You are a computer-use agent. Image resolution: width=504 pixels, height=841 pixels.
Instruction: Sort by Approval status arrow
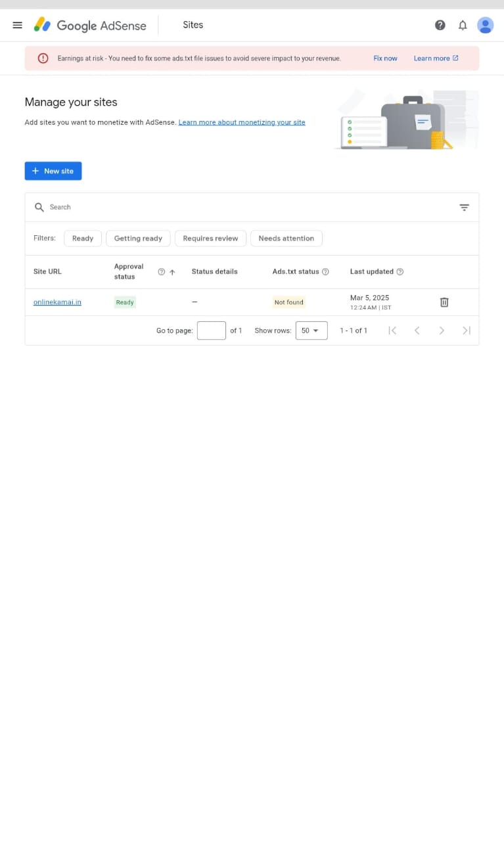point(172,272)
